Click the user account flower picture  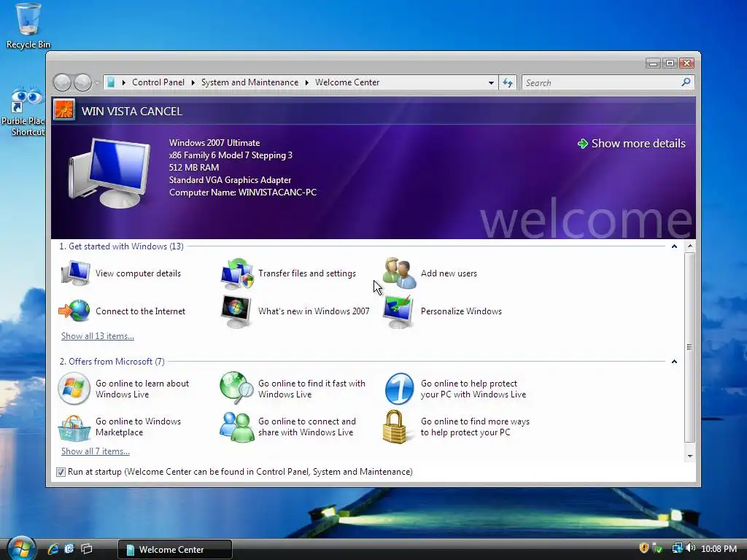(x=64, y=109)
